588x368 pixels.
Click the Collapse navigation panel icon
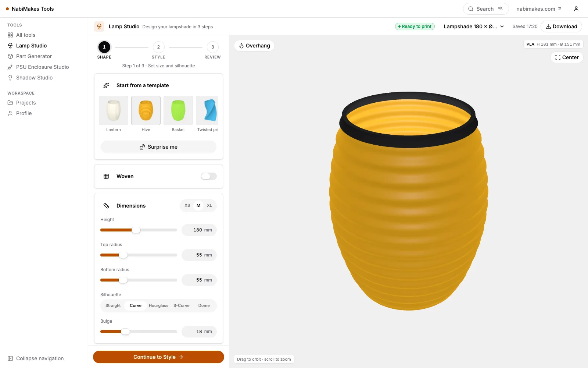(x=10, y=358)
